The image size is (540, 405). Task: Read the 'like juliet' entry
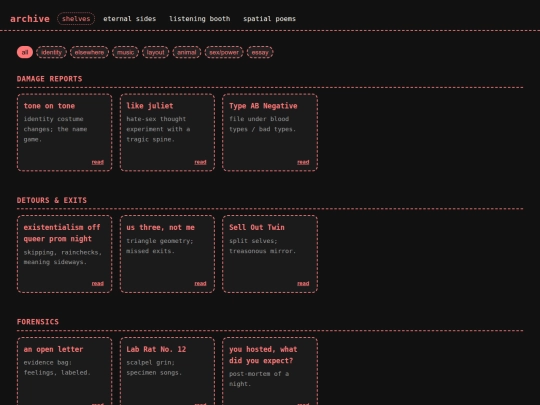(x=200, y=162)
